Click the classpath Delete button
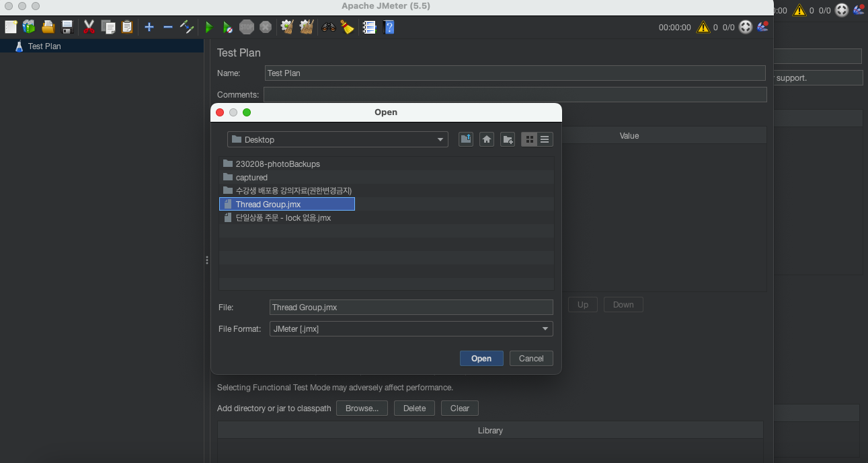Viewport: 868px width, 463px height. (x=415, y=408)
